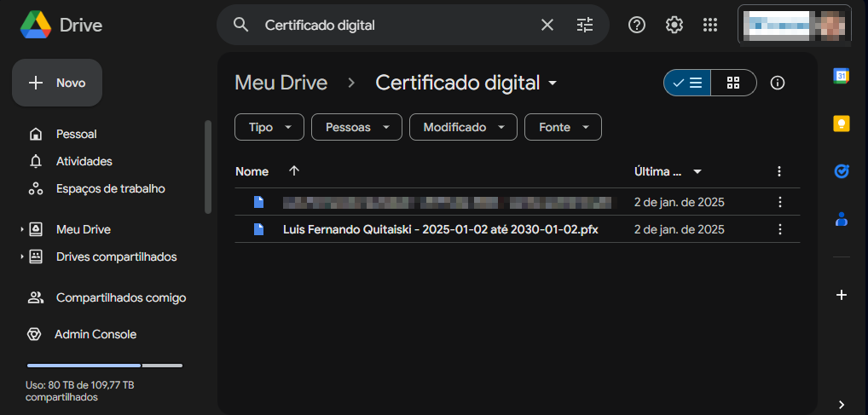The width and height of the screenshot is (868, 415).
Task: Expand the Meu Drive tree arrow
Action: pyautogui.click(x=22, y=230)
